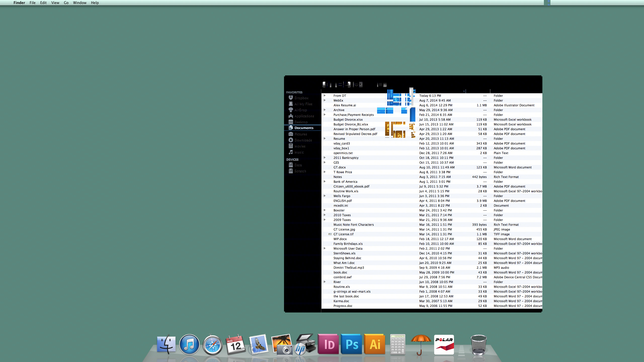Launch Adobe Photoshop from the Dock
The height and width of the screenshot is (362, 644).
coord(351,344)
